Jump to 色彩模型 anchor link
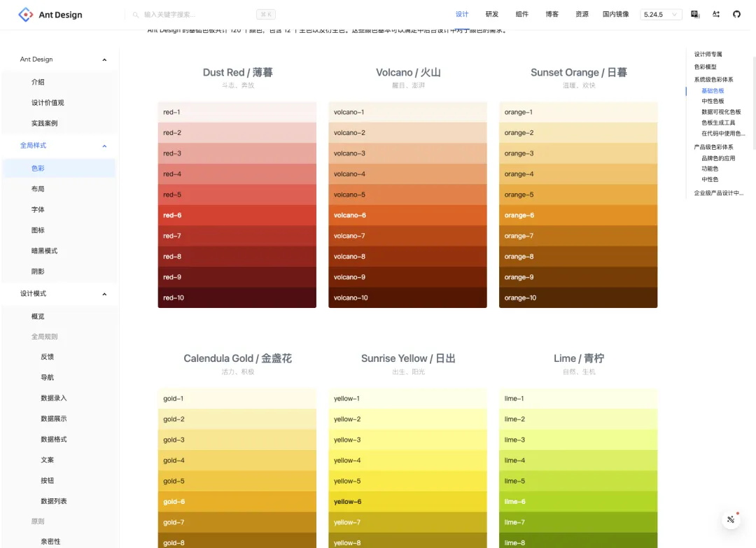 [x=705, y=67]
